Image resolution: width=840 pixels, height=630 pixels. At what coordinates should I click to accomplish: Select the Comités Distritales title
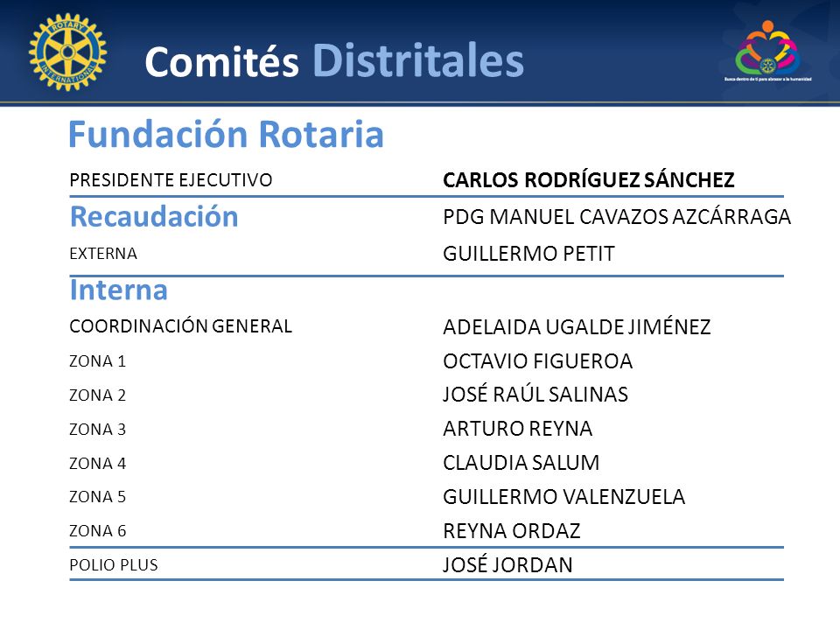coord(334,60)
